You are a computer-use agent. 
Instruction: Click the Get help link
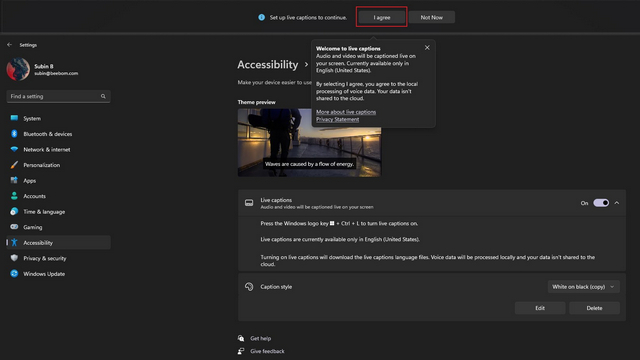point(260,338)
